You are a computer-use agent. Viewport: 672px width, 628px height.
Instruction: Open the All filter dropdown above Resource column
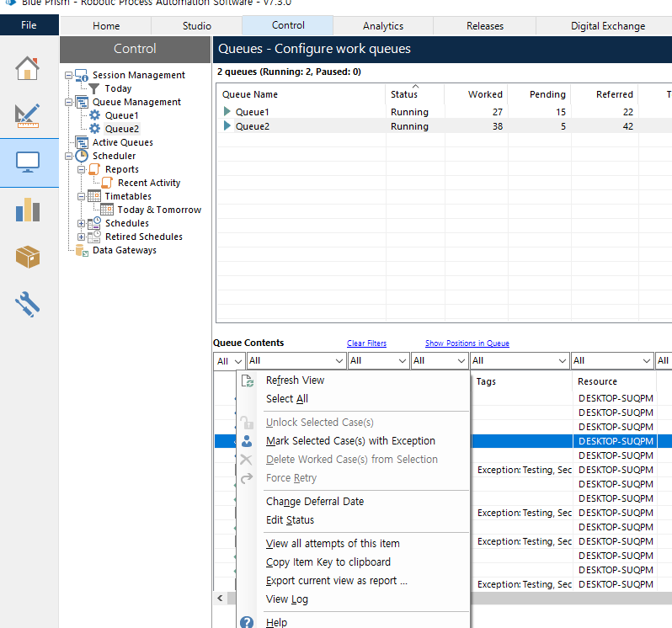[612, 360]
